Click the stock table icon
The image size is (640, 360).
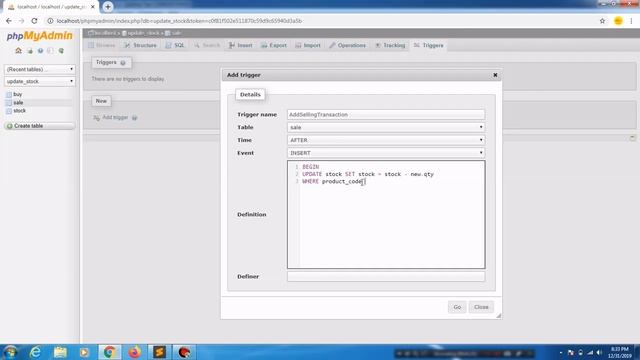(9, 111)
